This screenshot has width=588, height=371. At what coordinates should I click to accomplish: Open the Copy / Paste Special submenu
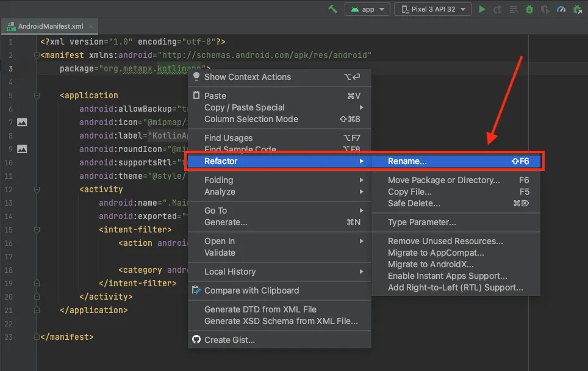click(x=279, y=107)
